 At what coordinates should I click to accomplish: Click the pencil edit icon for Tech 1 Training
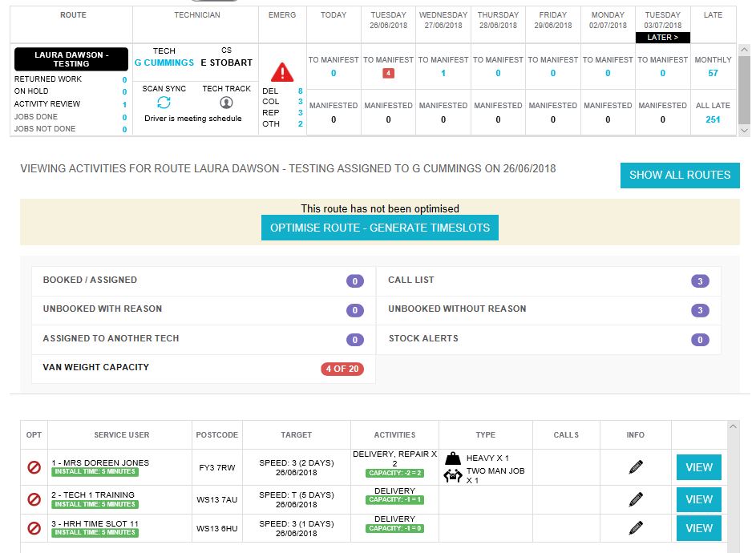coord(636,499)
